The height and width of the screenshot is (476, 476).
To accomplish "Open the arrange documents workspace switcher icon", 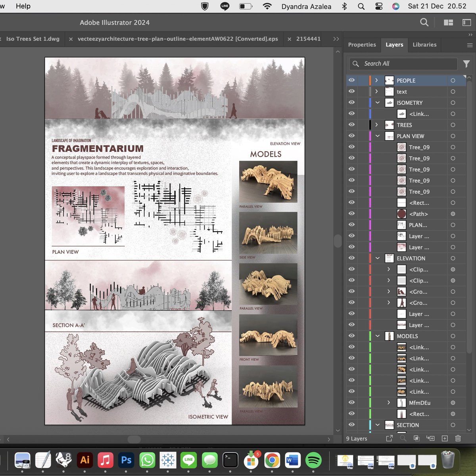I will tap(448, 23).
